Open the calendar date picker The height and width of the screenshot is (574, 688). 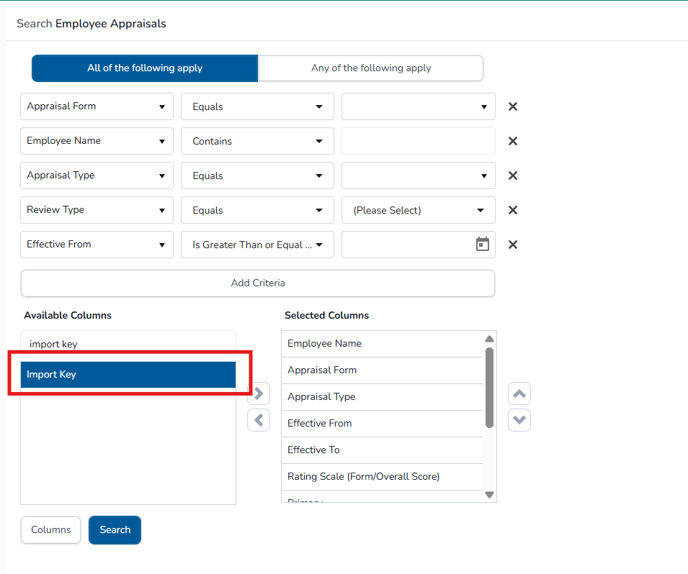pyautogui.click(x=482, y=245)
